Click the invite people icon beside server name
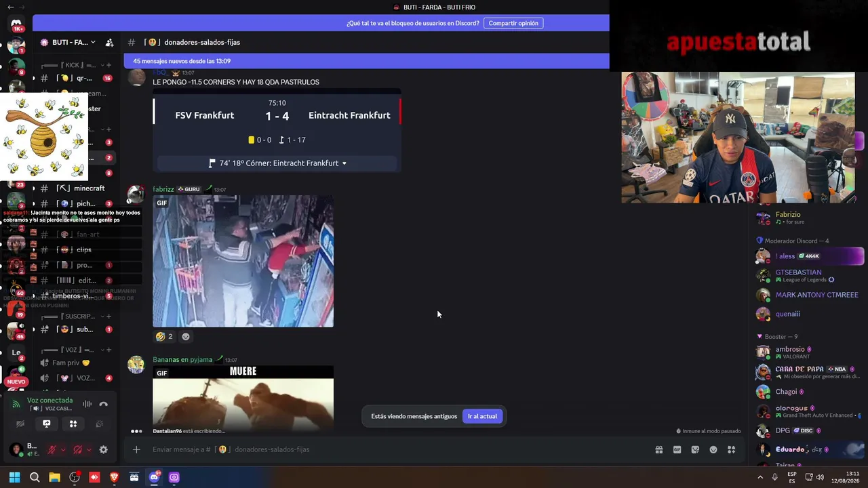 [x=109, y=42]
